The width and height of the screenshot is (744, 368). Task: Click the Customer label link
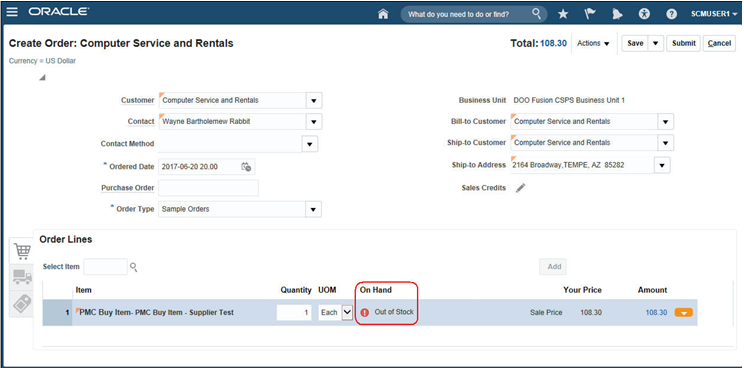[138, 101]
